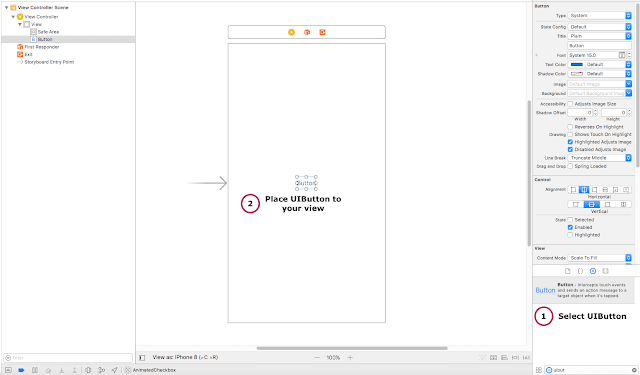Open the File Template library tab
Viewport: 640px width, 375px height.
567,271
